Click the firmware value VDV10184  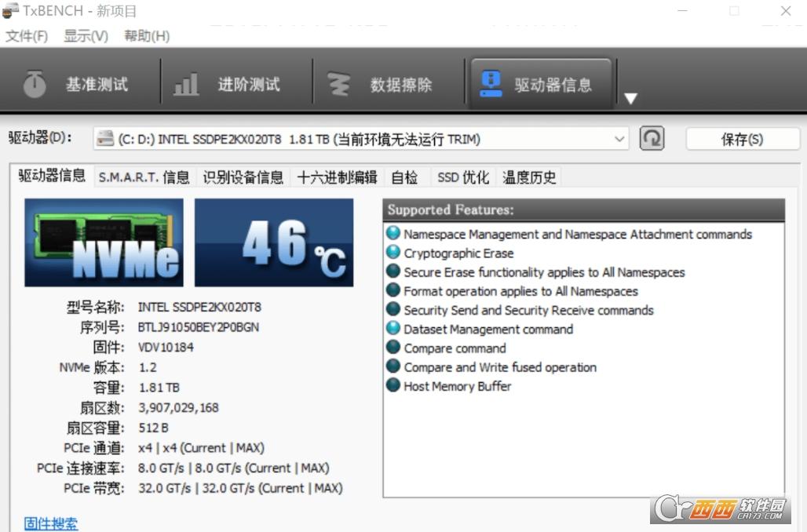point(166,348)
